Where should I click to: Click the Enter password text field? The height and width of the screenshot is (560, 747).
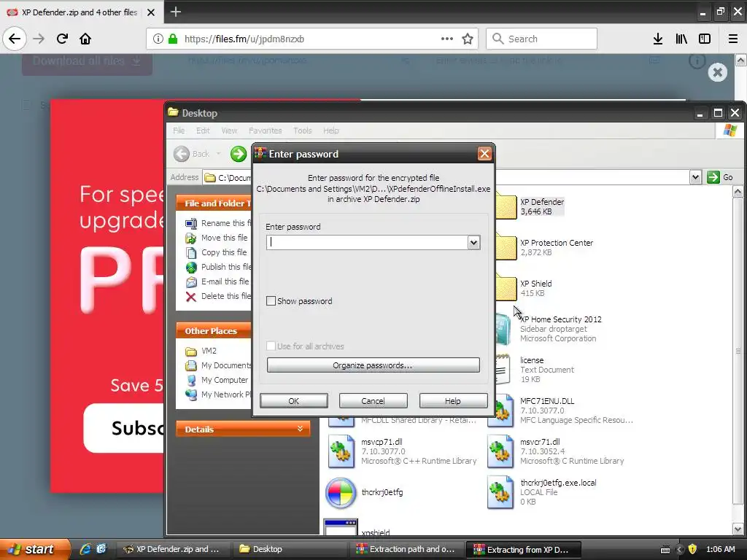[368, 242]
